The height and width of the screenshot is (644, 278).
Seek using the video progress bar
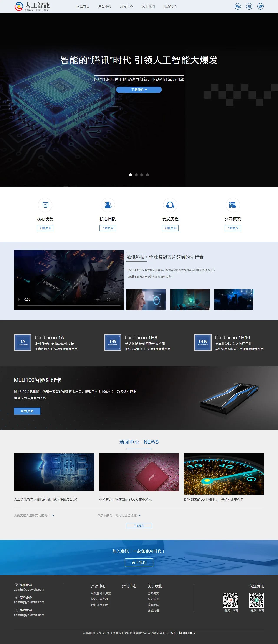pos(69,305)
